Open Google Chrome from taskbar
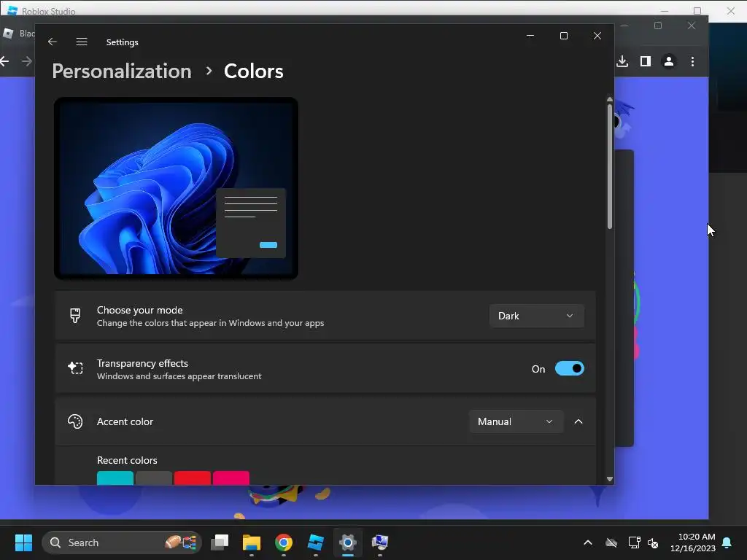 (x=284, y=542)
